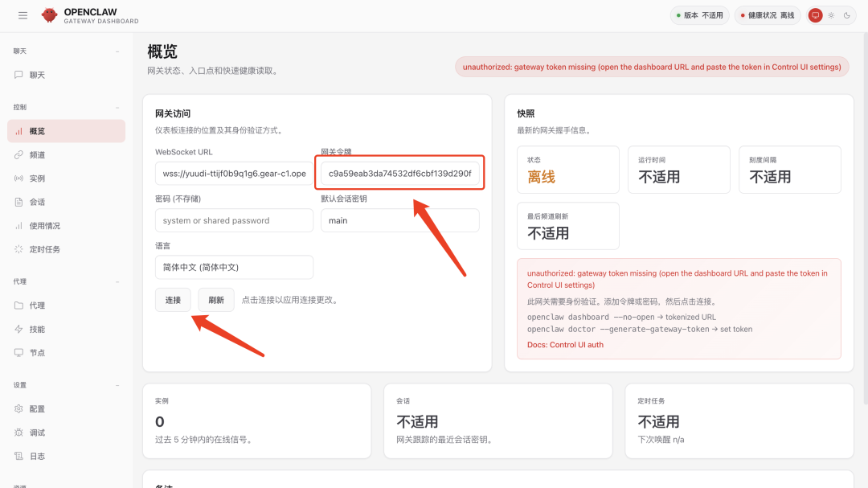
Task: Click the 刻度间隔 不适用 card
Action: [790, 170]
